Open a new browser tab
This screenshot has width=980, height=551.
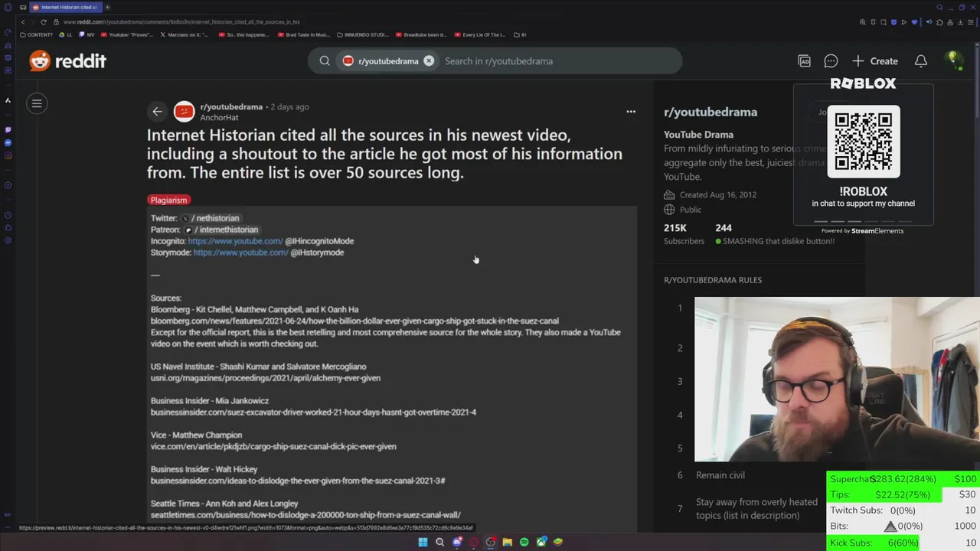pos(107,7)
